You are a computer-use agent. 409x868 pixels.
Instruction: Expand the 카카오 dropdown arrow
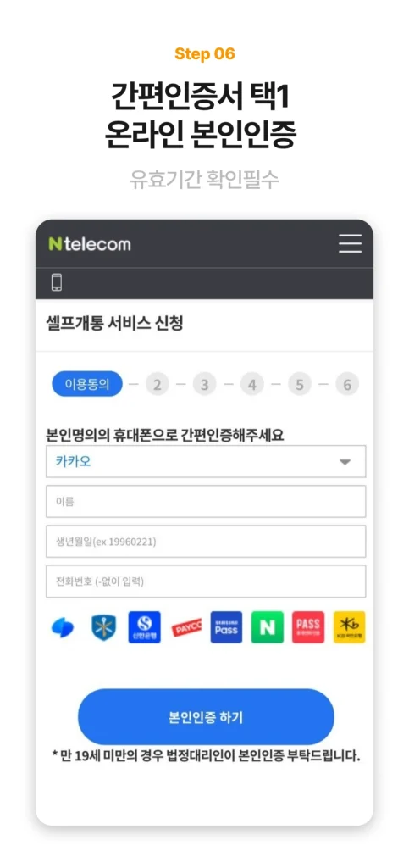[x=345, y=462]
